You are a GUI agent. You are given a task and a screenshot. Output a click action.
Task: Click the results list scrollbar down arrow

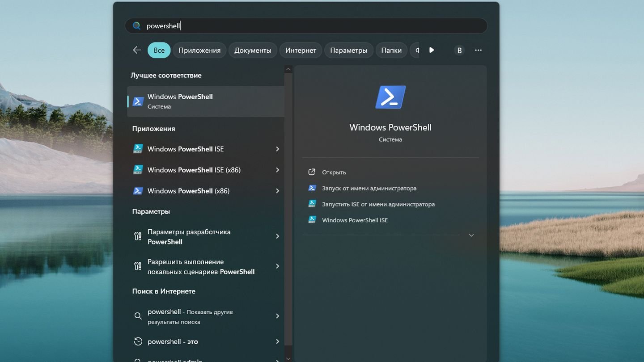288,358
